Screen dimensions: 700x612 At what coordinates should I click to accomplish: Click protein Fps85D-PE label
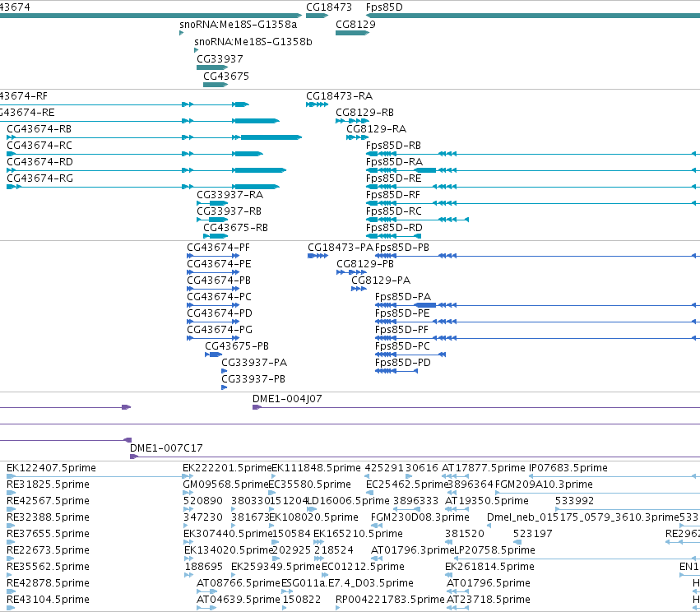401,314
